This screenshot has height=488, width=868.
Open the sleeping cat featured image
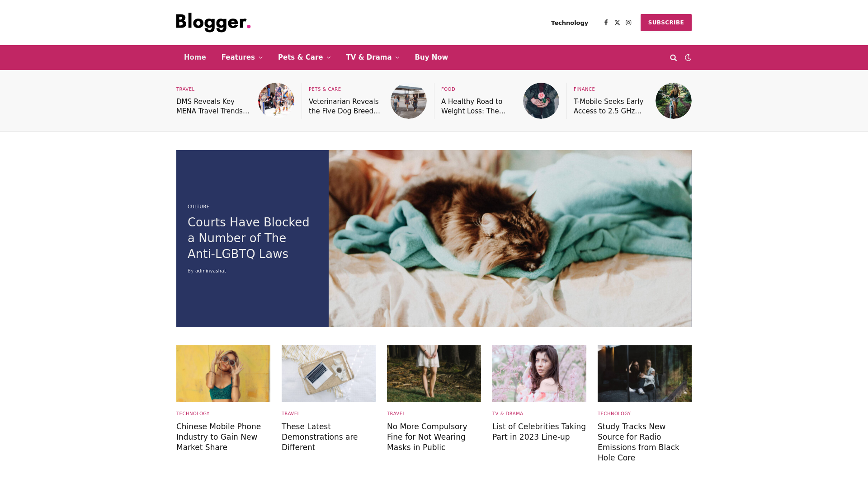coord(510,239)
